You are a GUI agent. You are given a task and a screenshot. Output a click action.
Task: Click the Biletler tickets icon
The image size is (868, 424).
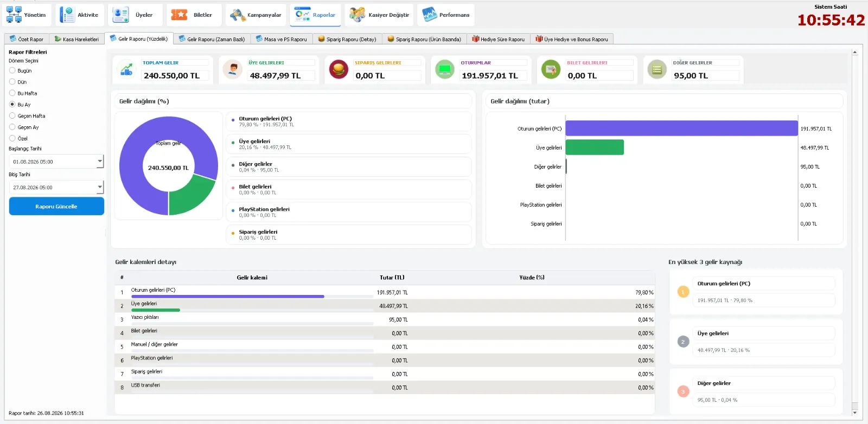(179, 15)
